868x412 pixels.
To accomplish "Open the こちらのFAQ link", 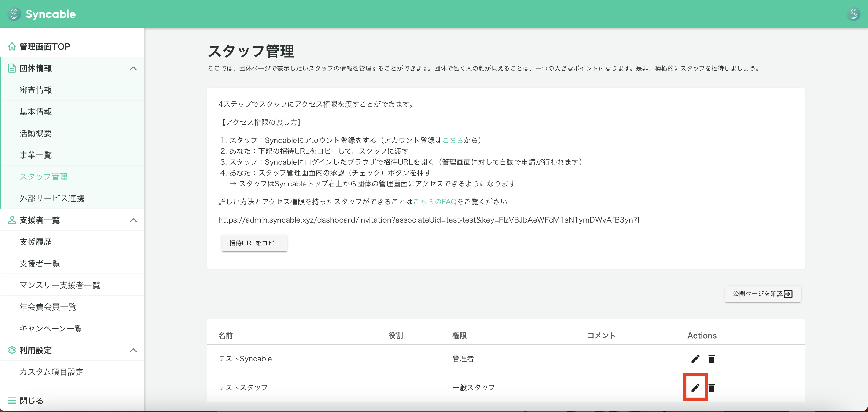I will click(435, 201).
